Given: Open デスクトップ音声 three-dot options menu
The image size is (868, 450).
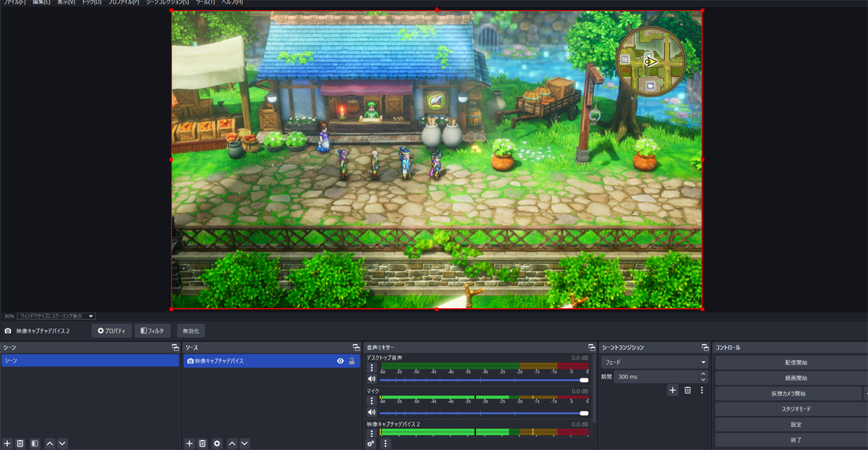Looking at the screenshot, I should coord(372,368).
